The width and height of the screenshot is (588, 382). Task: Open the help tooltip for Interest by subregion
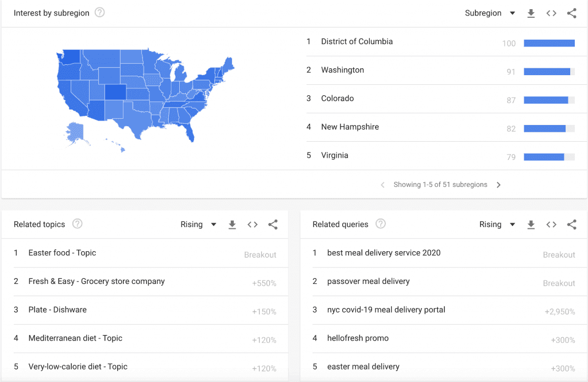[99, 12]
